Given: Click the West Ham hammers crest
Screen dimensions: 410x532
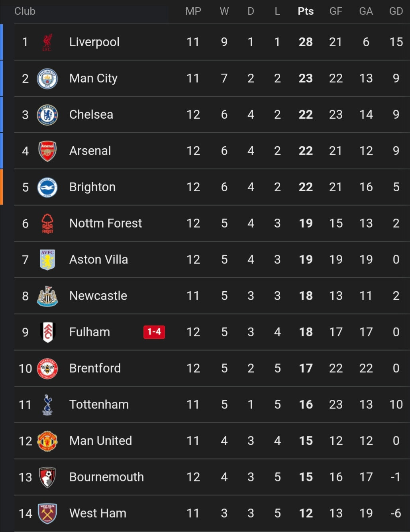Looking at the screenshot, I should [x=47, y=514].
